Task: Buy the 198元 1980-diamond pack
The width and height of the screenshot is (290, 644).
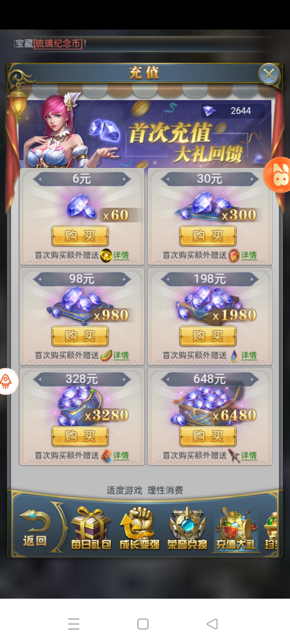Action: tap(208, 336)
